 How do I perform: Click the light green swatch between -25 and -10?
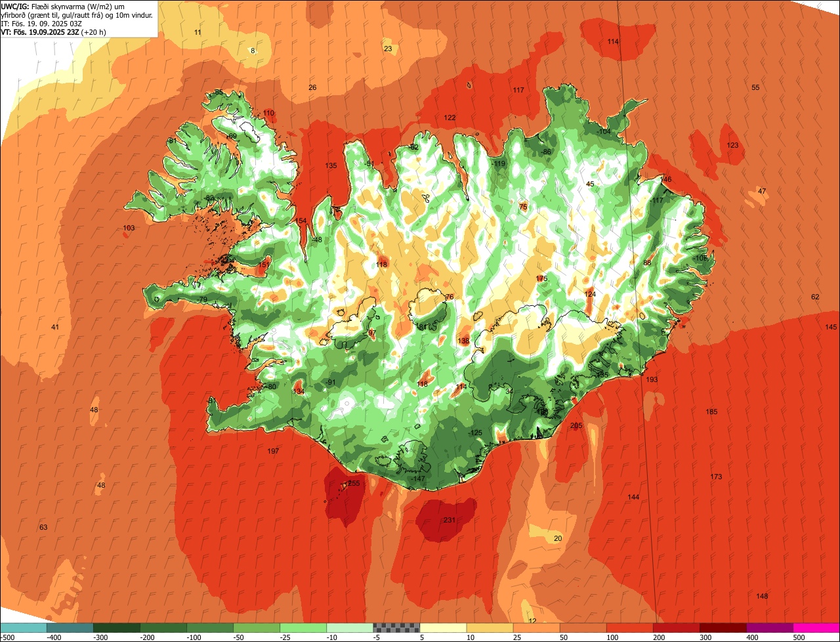click(303, 628)
